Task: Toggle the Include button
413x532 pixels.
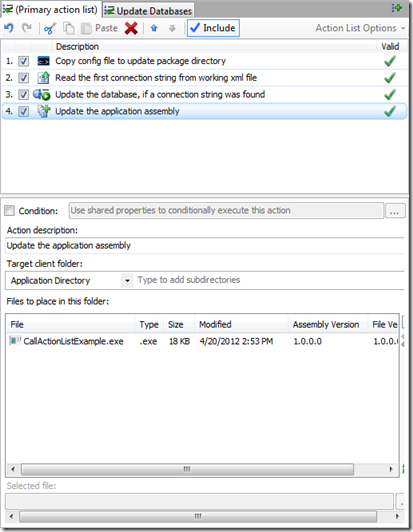Action: tap(213, 28)
